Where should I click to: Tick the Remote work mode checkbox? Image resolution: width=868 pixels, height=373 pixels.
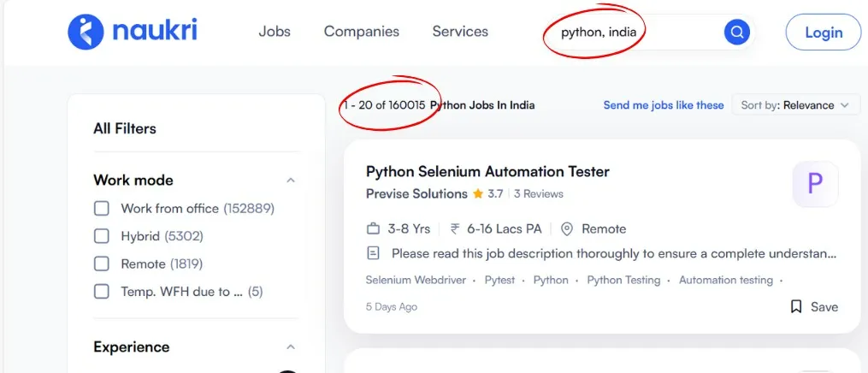click(102, 263)
